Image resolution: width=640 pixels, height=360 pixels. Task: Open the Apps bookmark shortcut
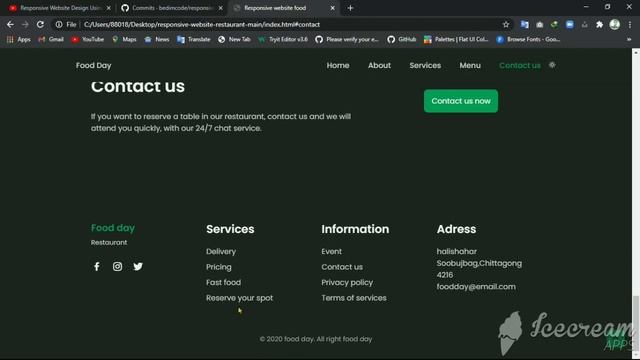coord(19,39)
